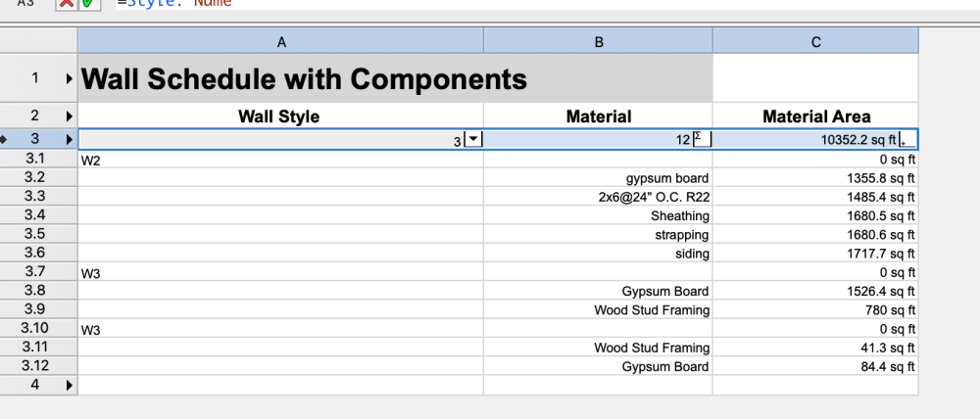This screenshot has height=419, width=980.
Task: Click the green checkmark accept formula button
Action: [x=88, y=4]
